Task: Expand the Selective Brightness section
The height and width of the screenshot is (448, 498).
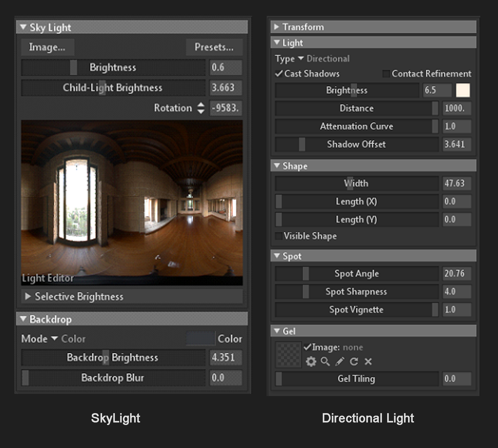Action: [28, 296]
